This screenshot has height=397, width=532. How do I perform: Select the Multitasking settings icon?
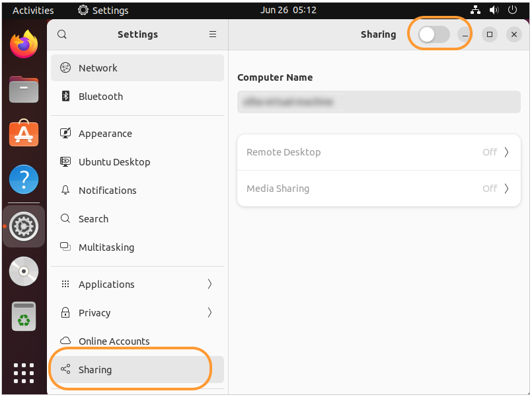[x=66, y=247]
